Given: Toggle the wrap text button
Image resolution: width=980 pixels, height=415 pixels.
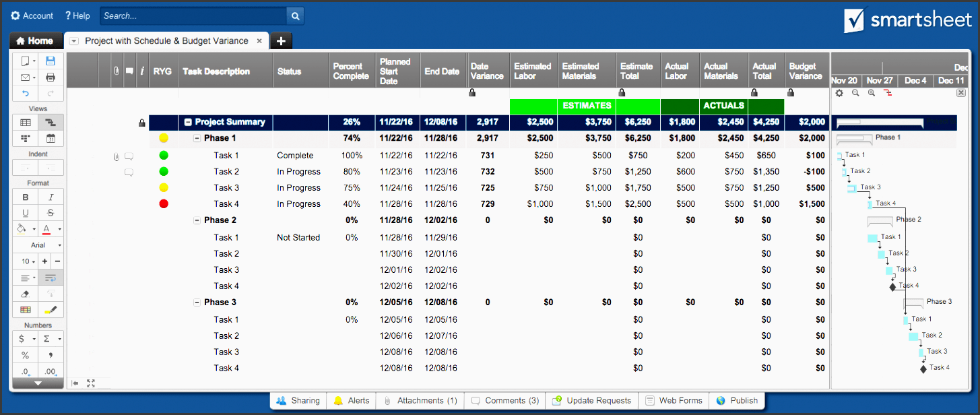Looking at the screenshot, I should (51, 278).
